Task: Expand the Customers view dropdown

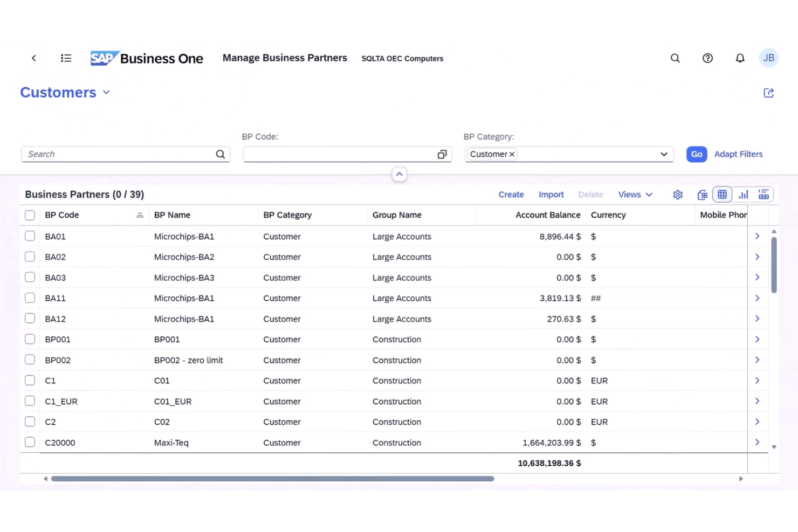Action: [106, 93]
